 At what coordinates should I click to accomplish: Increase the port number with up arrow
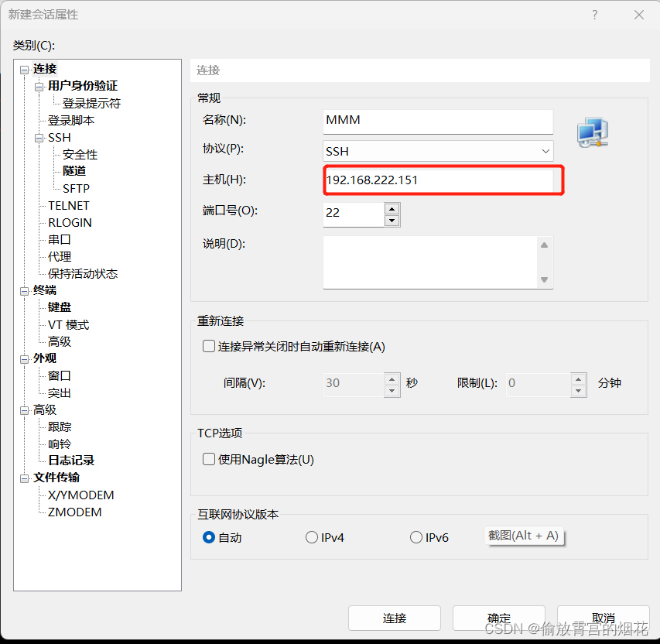(x=392, y=209)
